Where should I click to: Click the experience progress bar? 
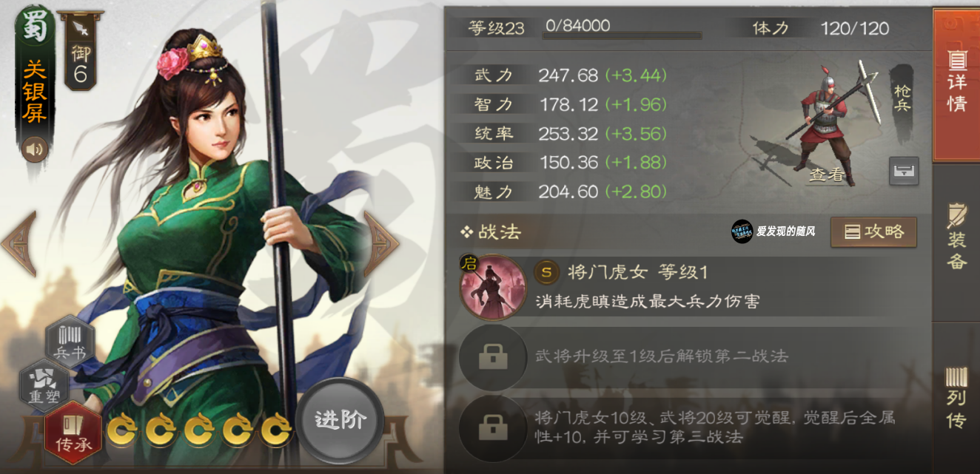pyautogui.click(x=622, y=35)
